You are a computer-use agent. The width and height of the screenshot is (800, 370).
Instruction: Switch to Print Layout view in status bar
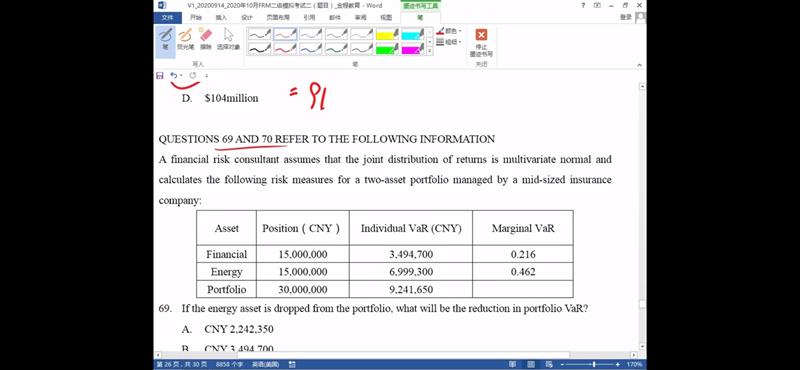(531, 364)
